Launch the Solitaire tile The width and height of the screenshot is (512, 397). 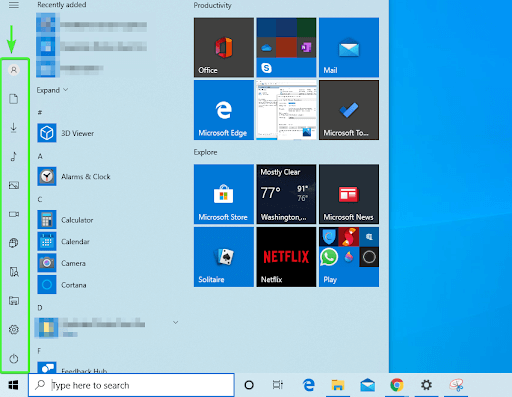point(224,257)
